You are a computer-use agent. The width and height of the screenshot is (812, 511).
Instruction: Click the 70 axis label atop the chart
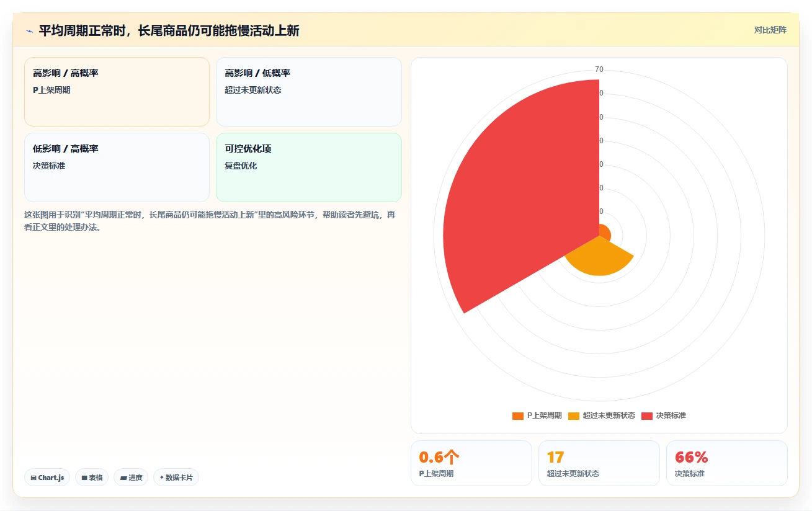(599, 69)
